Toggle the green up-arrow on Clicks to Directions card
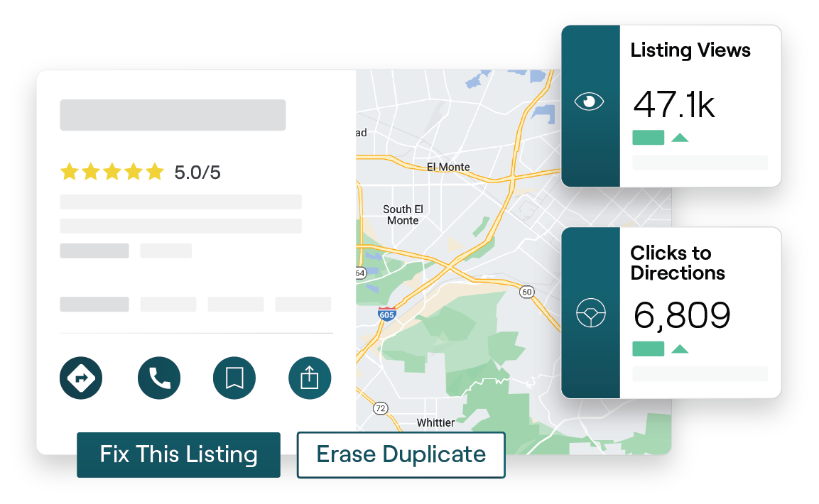The width and height of the screenshot is (819, 504). [x=680, y=349]
